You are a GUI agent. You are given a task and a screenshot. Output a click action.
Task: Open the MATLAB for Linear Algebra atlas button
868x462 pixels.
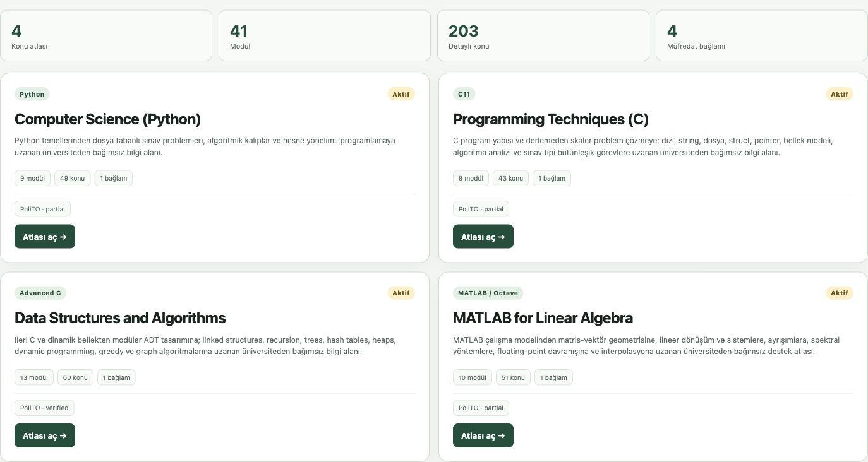483,435
